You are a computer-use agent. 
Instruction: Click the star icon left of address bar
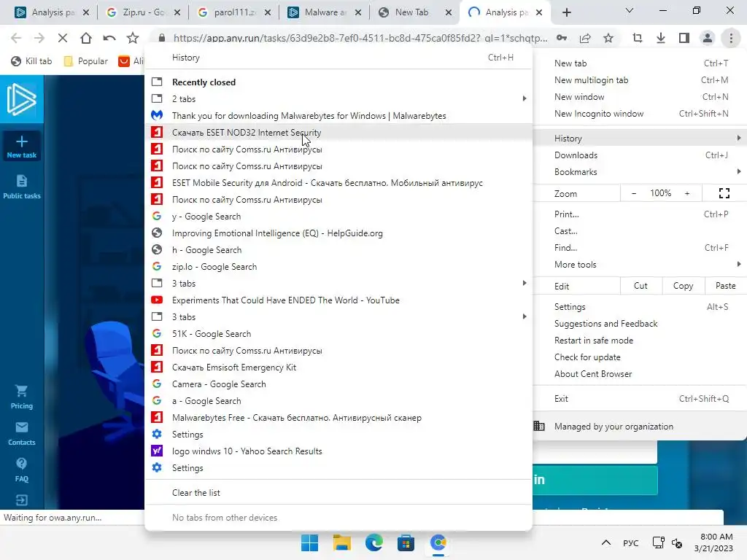click(133, 38)
